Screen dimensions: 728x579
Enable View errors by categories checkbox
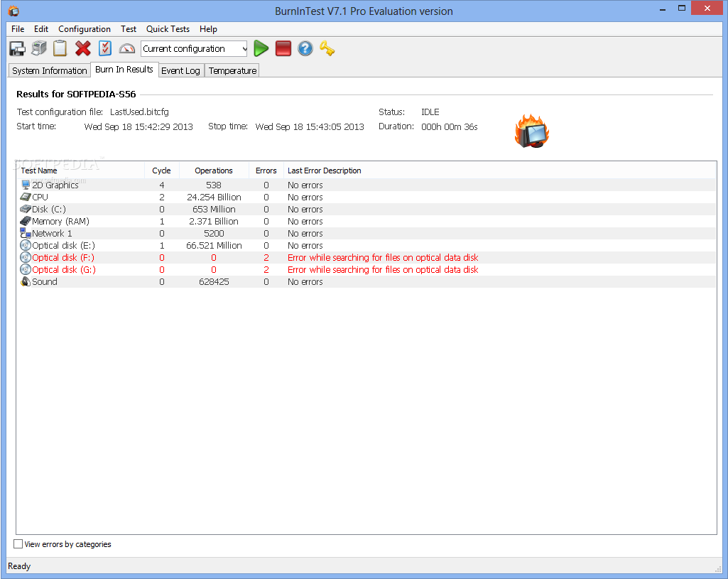pyautogui.click(x=18, y=543)
